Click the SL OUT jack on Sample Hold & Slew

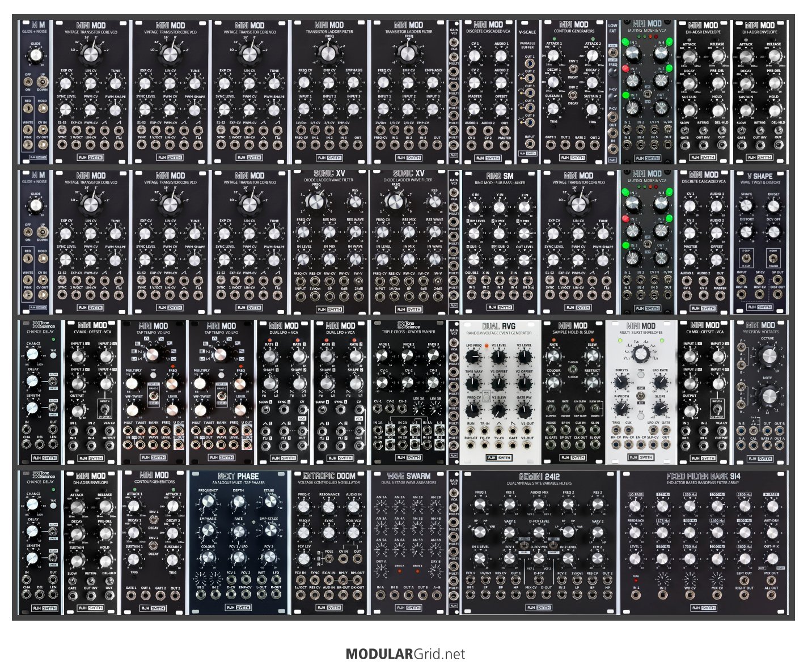(595, 445)
